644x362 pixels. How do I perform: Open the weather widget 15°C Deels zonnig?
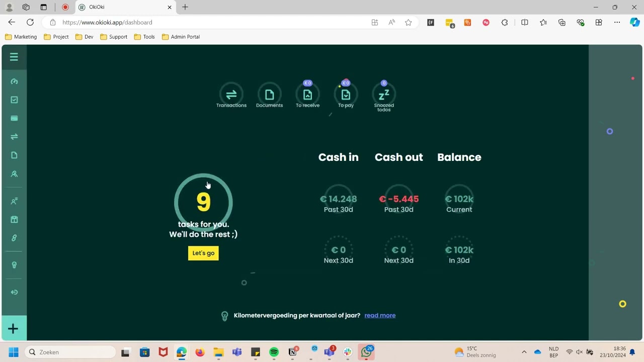coord(475,352)
